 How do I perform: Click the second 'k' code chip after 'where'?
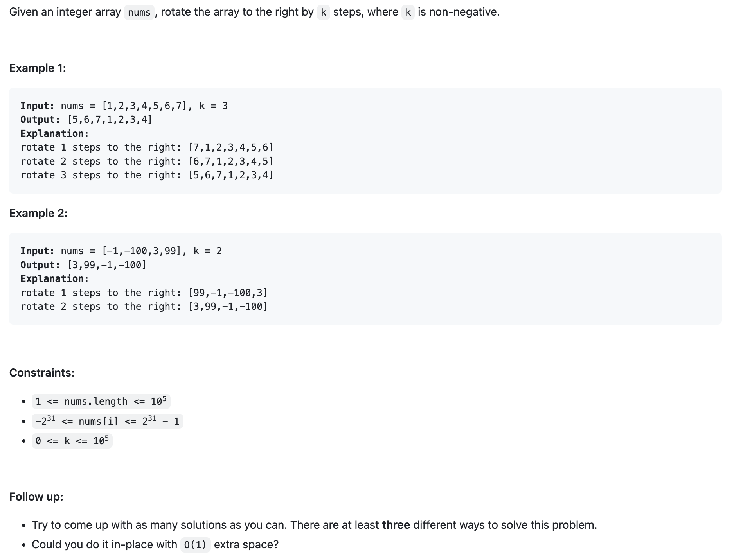click(x=408, y=13)
